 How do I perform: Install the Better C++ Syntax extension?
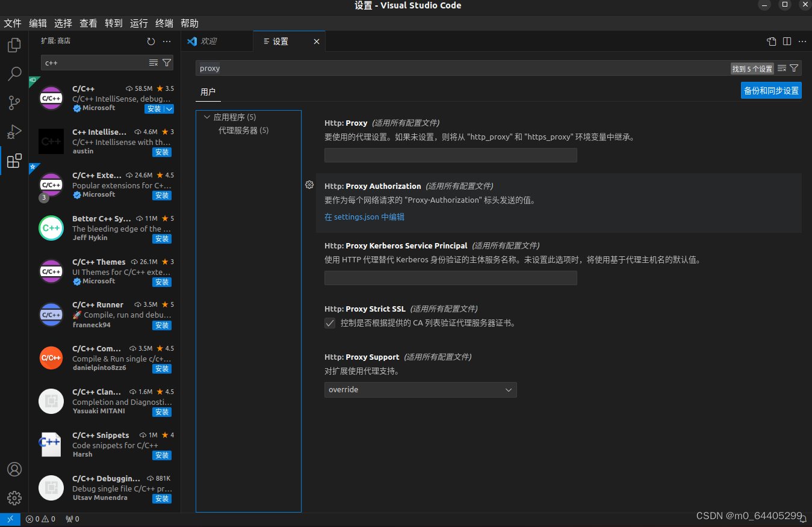(162, 239)
